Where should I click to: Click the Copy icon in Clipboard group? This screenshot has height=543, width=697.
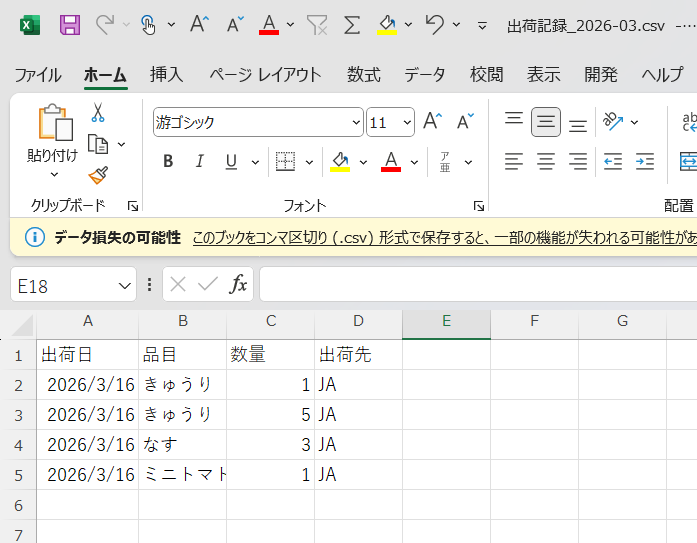coord(98,144)
